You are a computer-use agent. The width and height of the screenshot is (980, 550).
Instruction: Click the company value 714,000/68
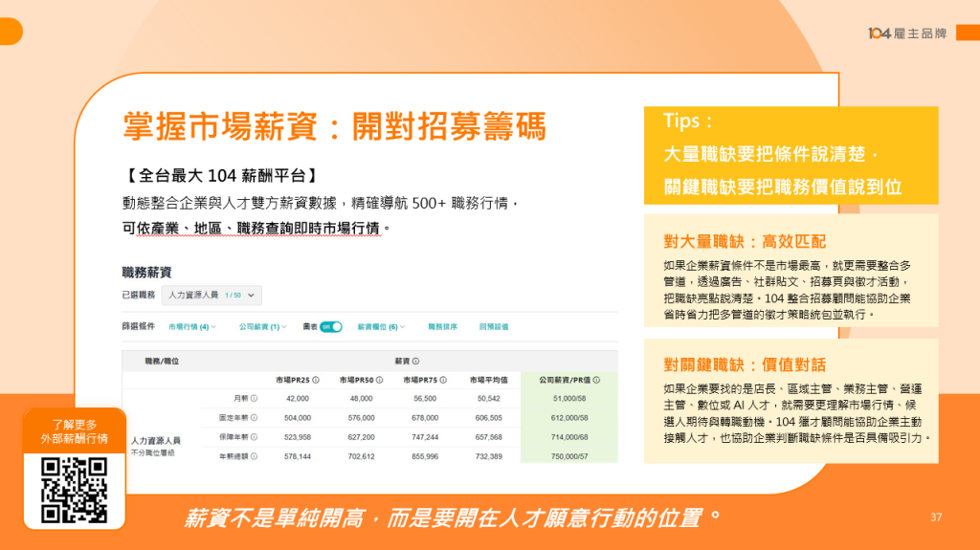pyautogui.click(x=569, y=437)
